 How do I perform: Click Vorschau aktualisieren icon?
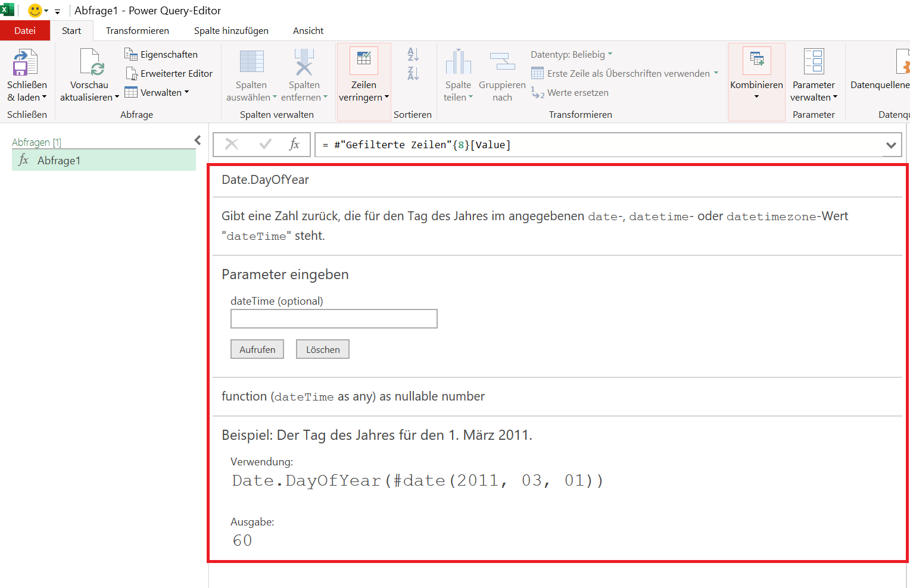(x=89, y=62)
